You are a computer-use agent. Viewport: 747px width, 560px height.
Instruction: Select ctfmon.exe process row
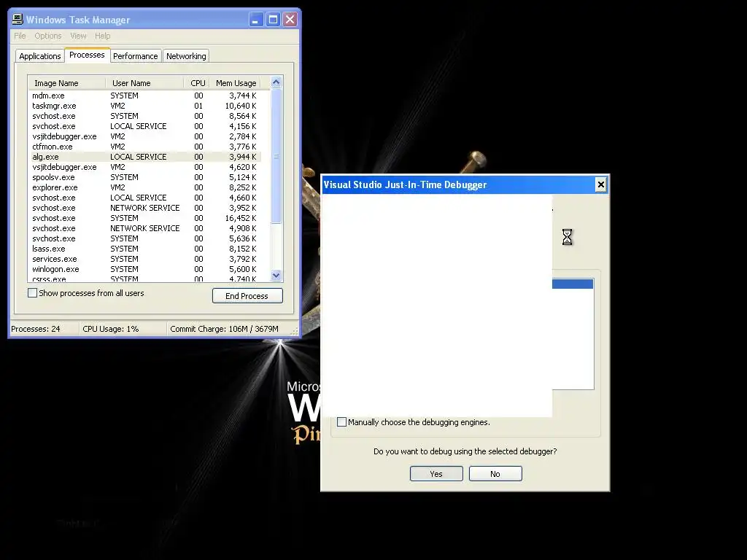[x=145, y=147]
